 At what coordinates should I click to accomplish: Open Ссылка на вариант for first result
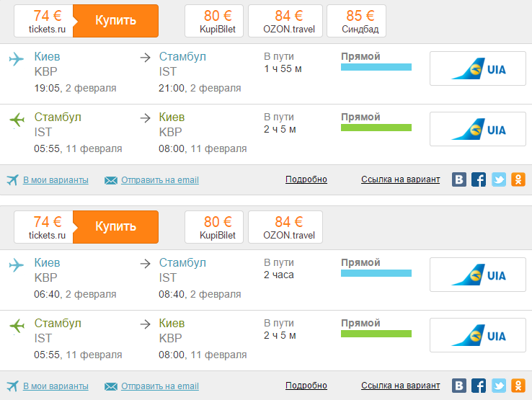pyautogui.click(x=400, y=179)
